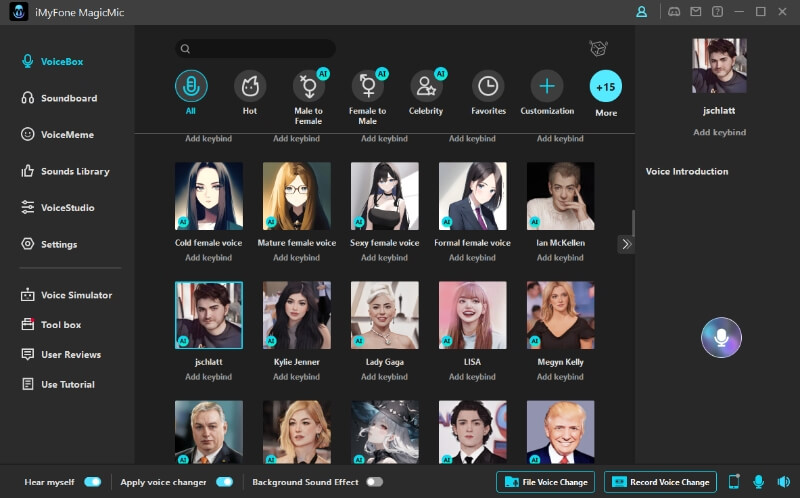Add keybind under Formal female voice

[x=472, y=258]
